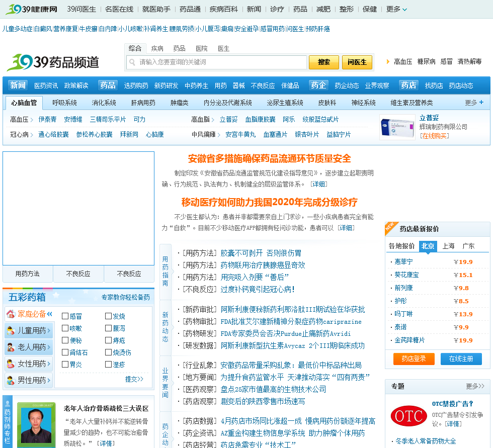Screen dimensions: 493x448
Task: Click the 老人用药 elderly person icon
Action: coord(11,347)
